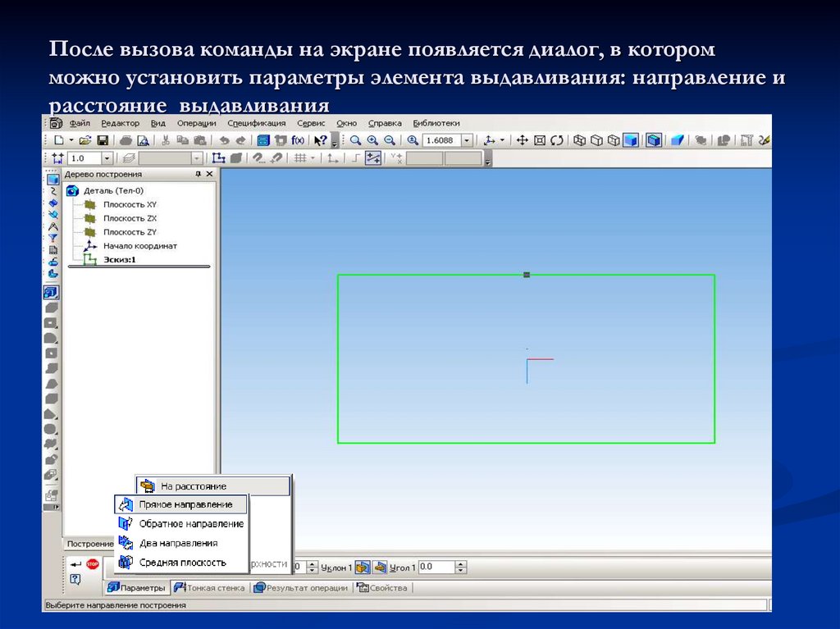Screen dimensions: 840x629
Task: Click the Open file folder icon
Action: tap(85, 140)
